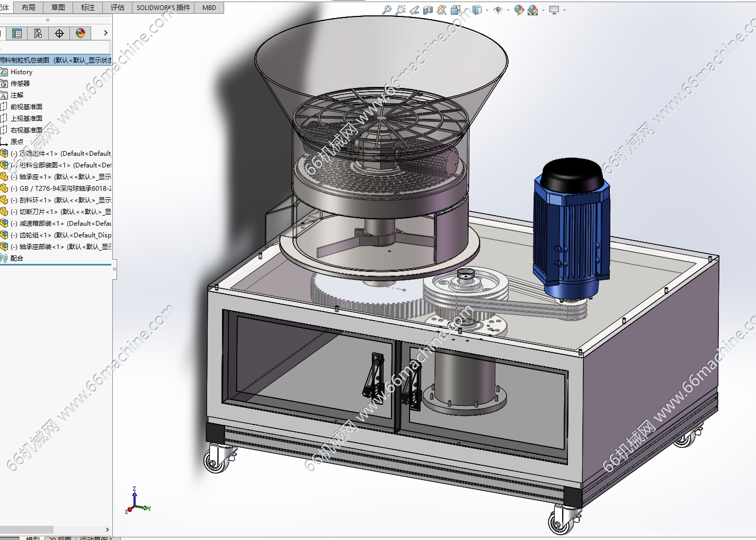
Task: Click the coordinate triad in viewport
Action: click(x=137, y=501)
